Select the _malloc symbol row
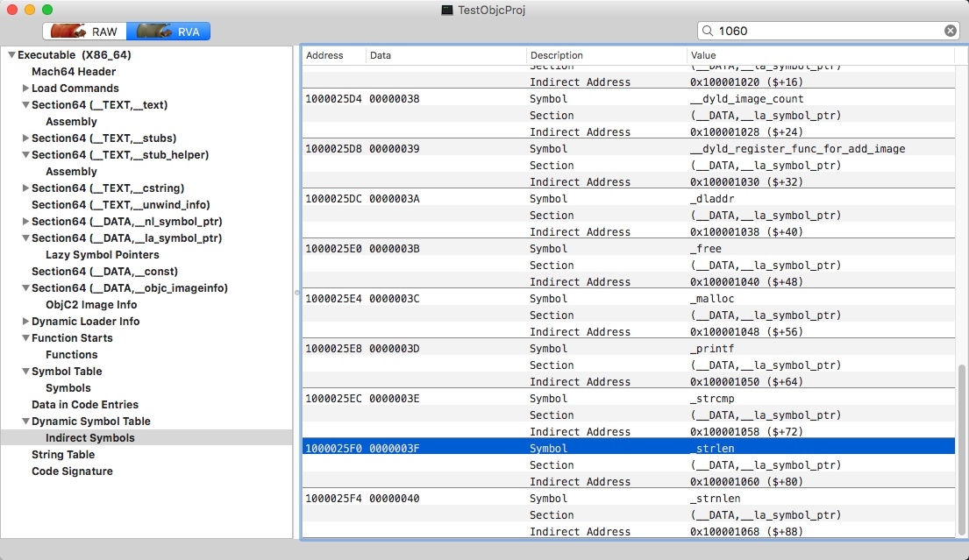This screenshot has width=969, height=560. [x=629, y=299]
